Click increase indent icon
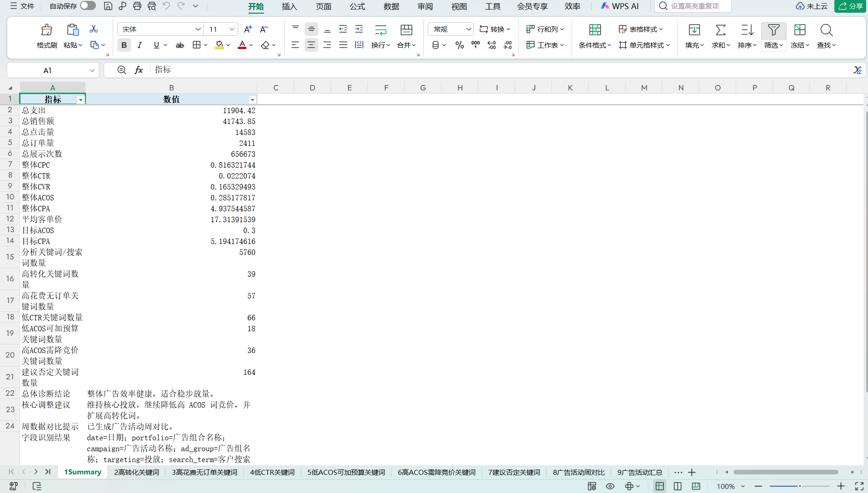The image size is (868, 493). pyautogui.click(x=359, y=29)
